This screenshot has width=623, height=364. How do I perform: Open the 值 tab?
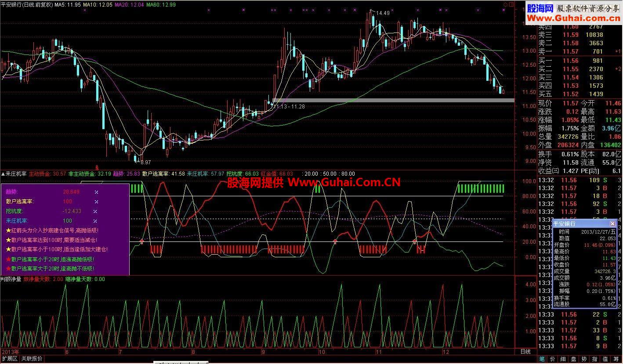point(605,359)
